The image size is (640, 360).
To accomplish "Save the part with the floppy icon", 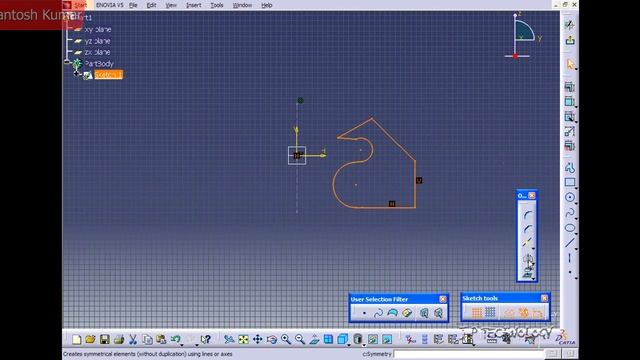I will pyautogui.click(x=104, y=340).
